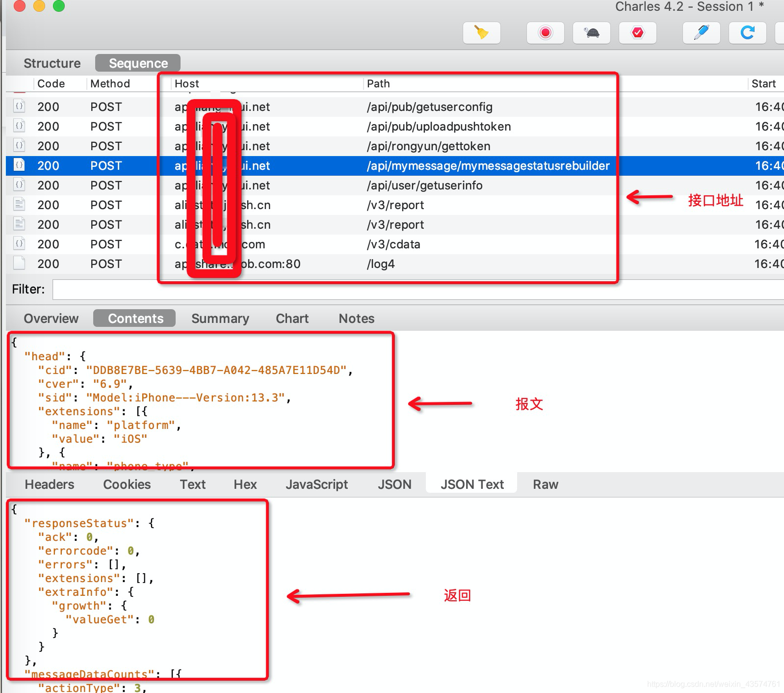This screenshot has width=784, height=693.
Task: Switch to the JSON tree view tab
Action: (x=394, y=484)
